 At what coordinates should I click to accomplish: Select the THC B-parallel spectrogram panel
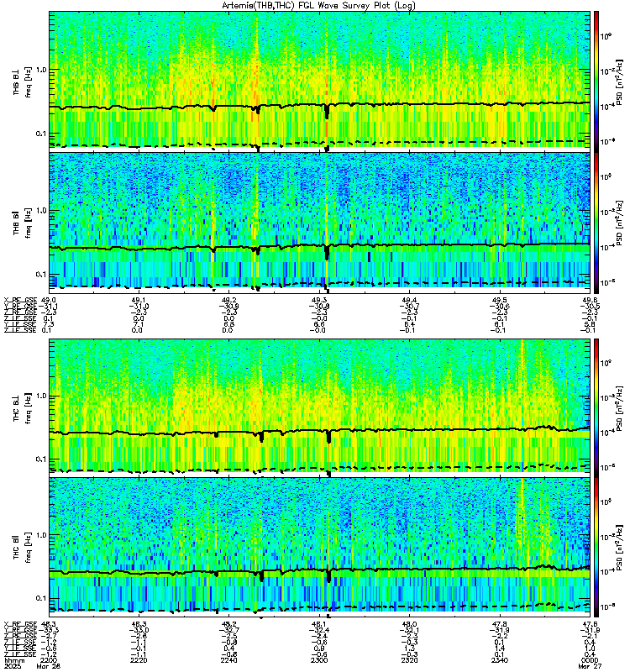(x=320, y=548)
